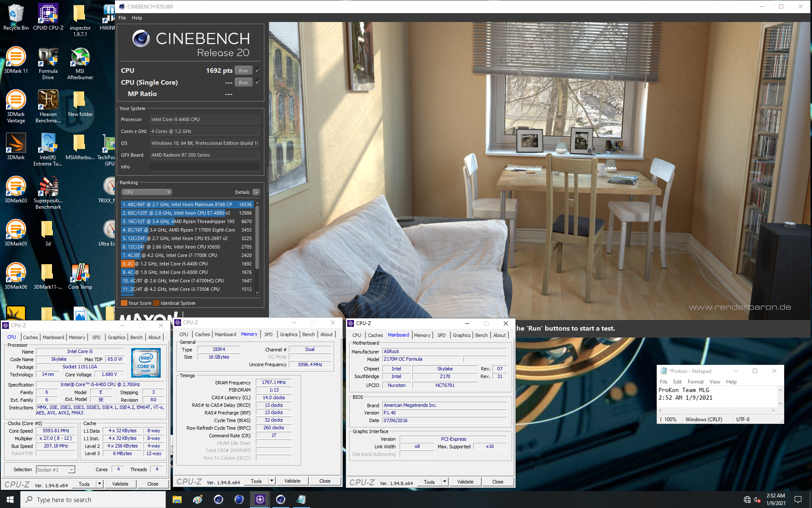Open Tools dropdown arrow in Mainboard window
812x508 pixels.
tap(444, 482)
